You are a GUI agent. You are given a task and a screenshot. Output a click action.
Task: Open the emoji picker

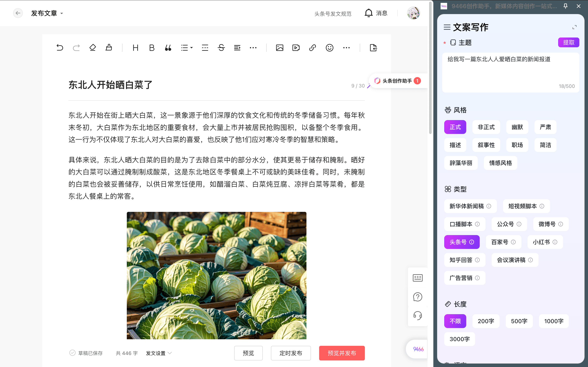point(329,48)
